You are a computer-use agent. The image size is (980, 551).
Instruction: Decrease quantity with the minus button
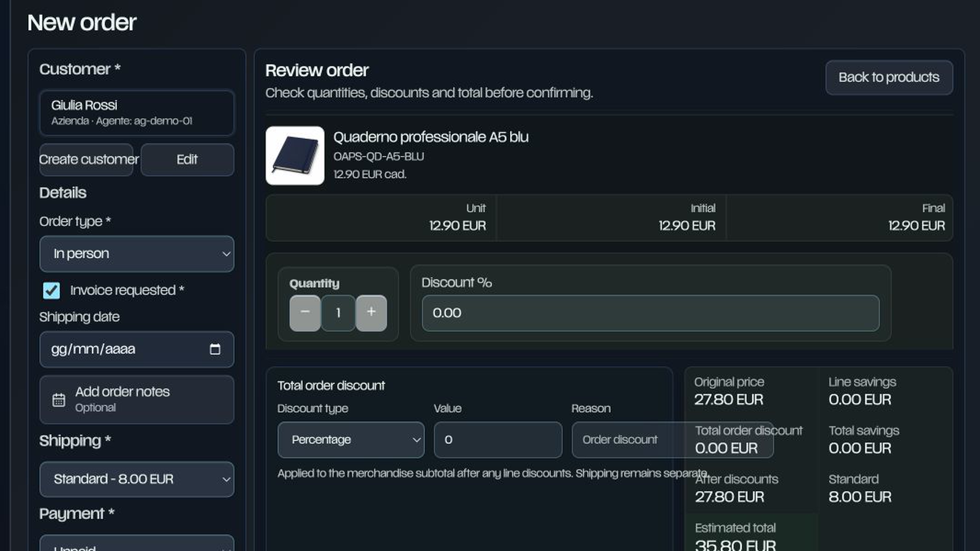coord(305,313)
